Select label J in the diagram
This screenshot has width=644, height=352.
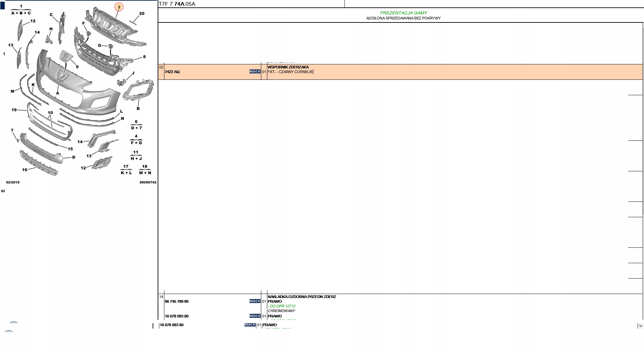tap(133, 73)
